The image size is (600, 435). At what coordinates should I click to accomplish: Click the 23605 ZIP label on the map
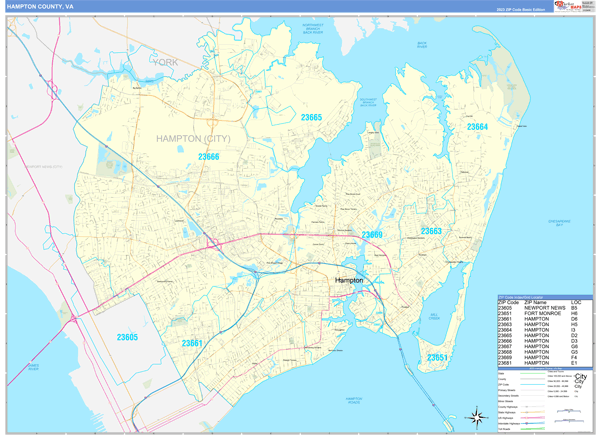point(125,336)
